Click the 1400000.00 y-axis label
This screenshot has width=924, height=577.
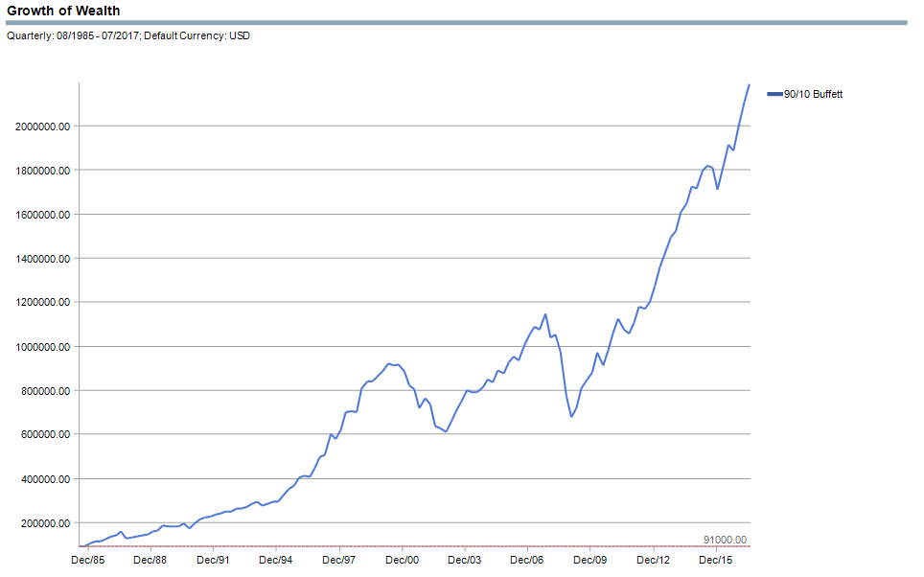pos(43,259)
